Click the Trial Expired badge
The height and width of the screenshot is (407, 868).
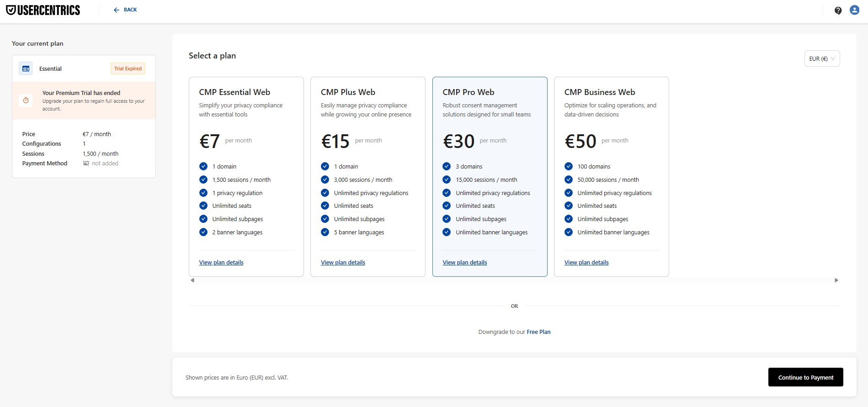(x=128, y=69)
